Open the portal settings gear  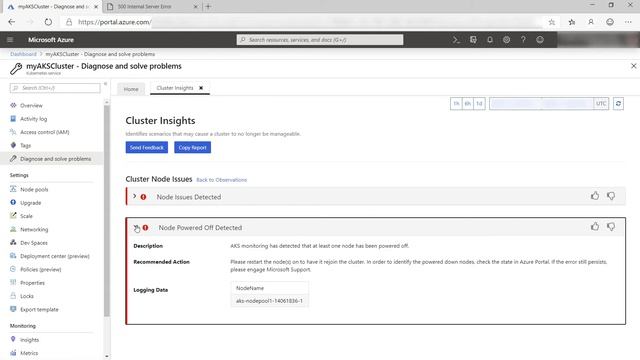click(507, 40)
